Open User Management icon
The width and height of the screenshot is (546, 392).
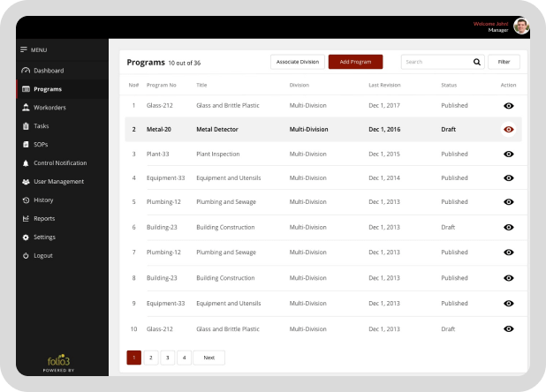(x=26, y=182)
